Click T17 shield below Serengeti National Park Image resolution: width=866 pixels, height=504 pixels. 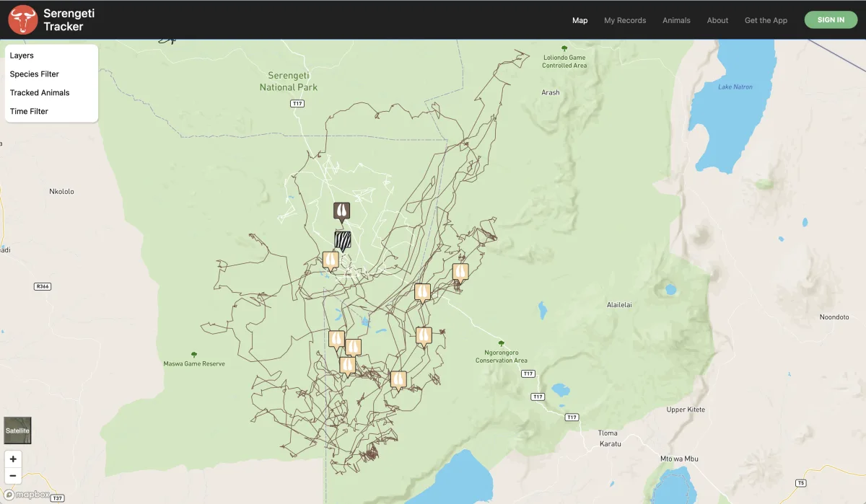(x=297, y=104)
